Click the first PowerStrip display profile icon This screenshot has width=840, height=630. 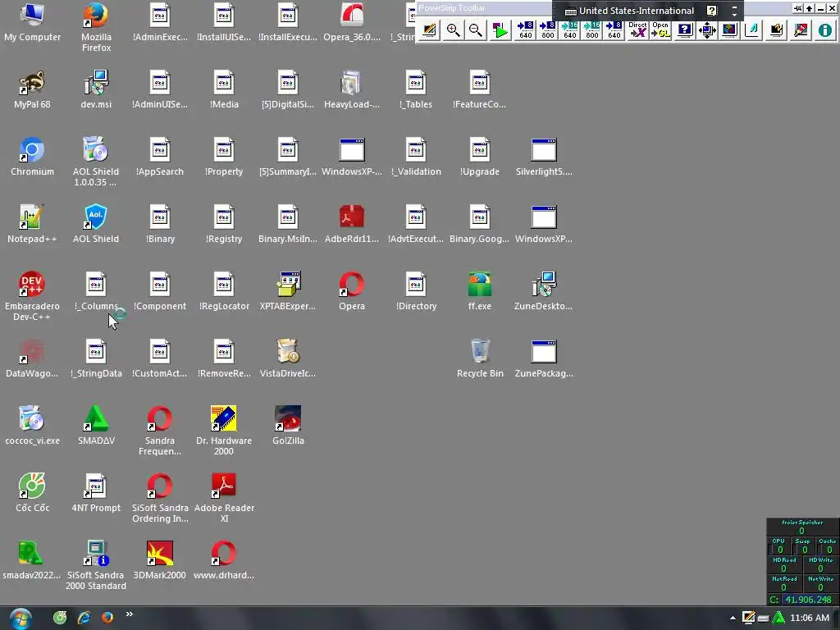pos(428,30)
